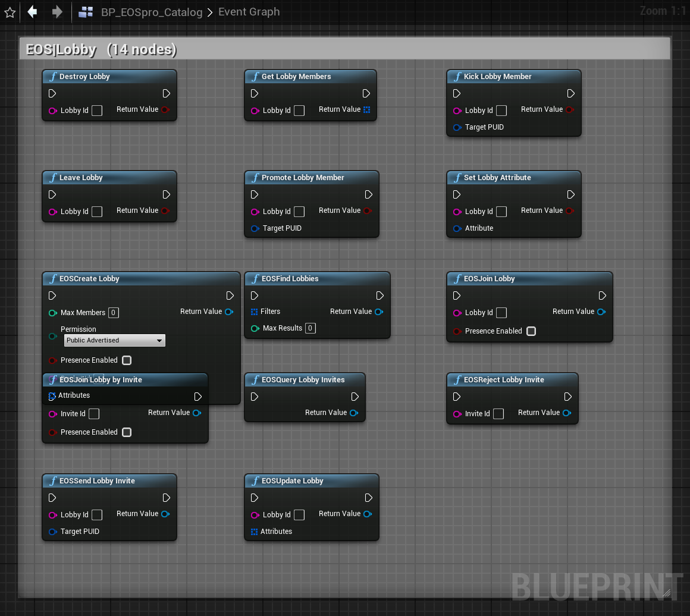Select EOSJoin Lobby by Invite node title
Image resolution: width=690 pixels, height=616 pixels.
coord(101,380)
